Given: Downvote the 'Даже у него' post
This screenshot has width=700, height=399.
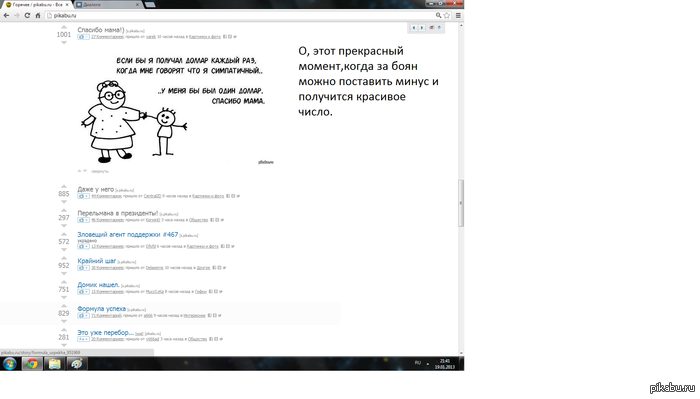Looking at the screenshot, I should [64, 202].
